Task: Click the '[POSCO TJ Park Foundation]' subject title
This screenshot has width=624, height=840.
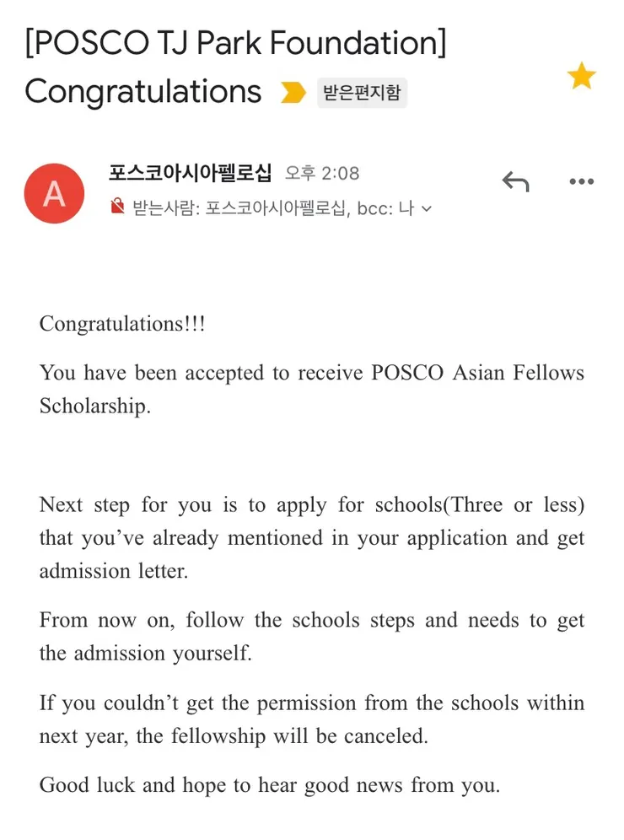Action: [x=235, y=42]
